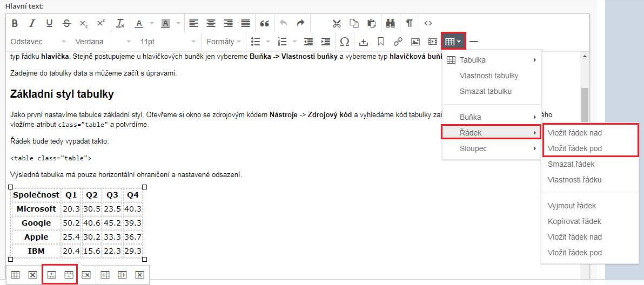Click the cut scissors icon

(x=337, y=23)
